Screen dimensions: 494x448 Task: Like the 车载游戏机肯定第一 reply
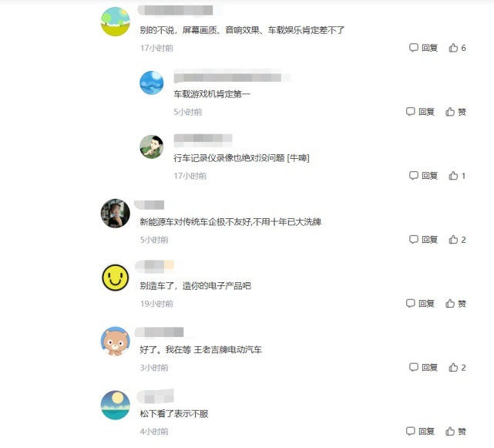455,112
